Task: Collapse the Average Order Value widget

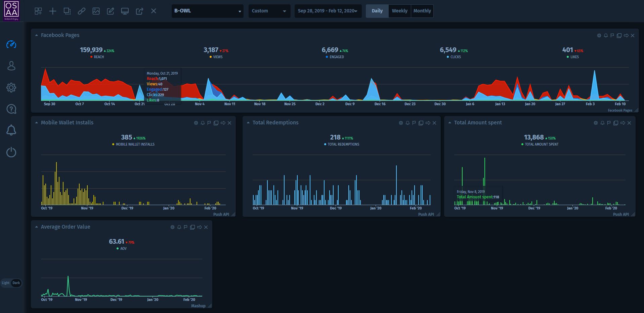Action: click(x=36, y=227)
